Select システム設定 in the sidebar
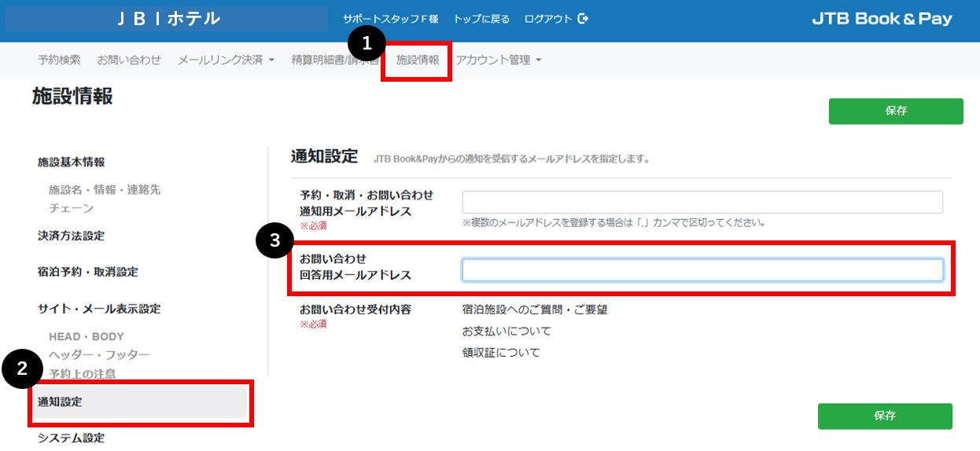 click(71, 438)
